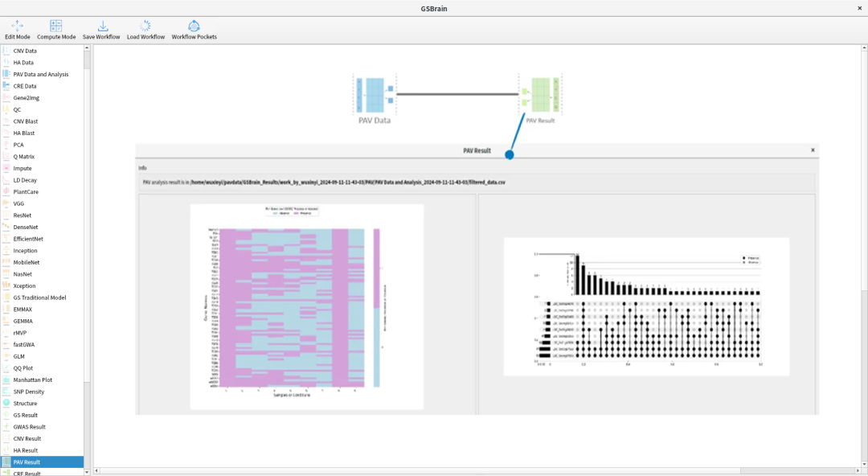This screenshot has height=476, width=868.
Task: Click the sidebar scroll down arrow
Action: (87, 472)
